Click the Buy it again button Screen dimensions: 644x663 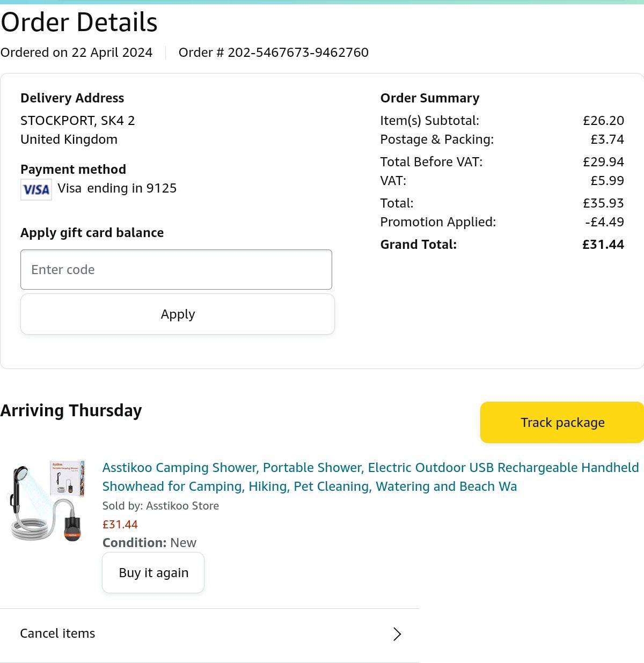153,573
